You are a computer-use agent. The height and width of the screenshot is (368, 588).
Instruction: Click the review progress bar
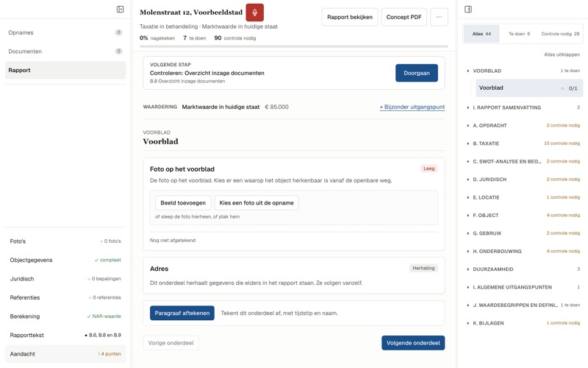click(293, 46)
